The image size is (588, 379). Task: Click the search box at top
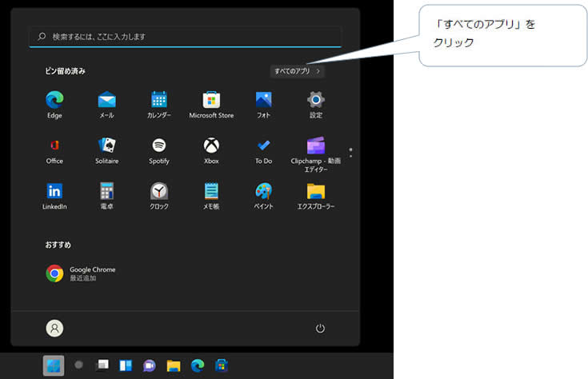tap(186, 37)
